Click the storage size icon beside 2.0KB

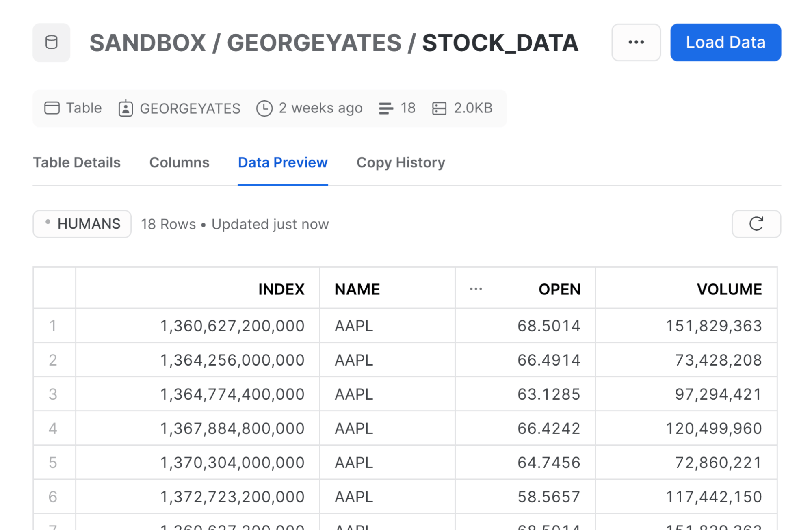click(439, 108)
